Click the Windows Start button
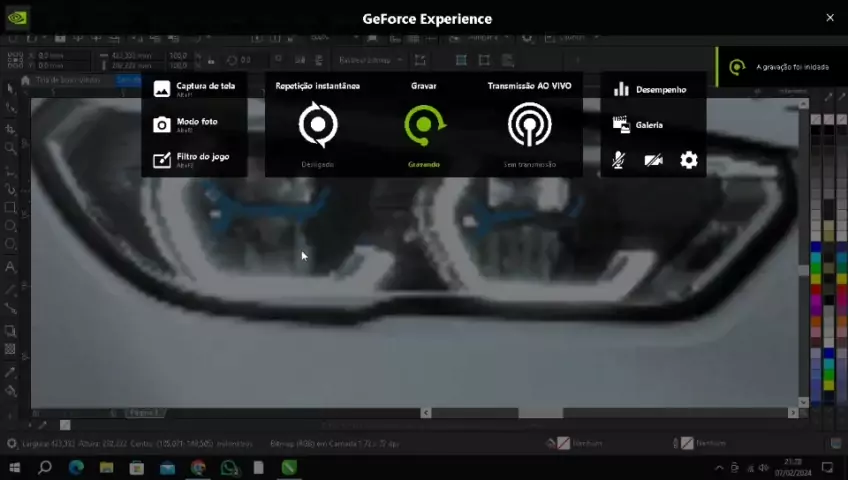Image resolution: width=848 pixels, height=480 pixels. coord(14,467)
